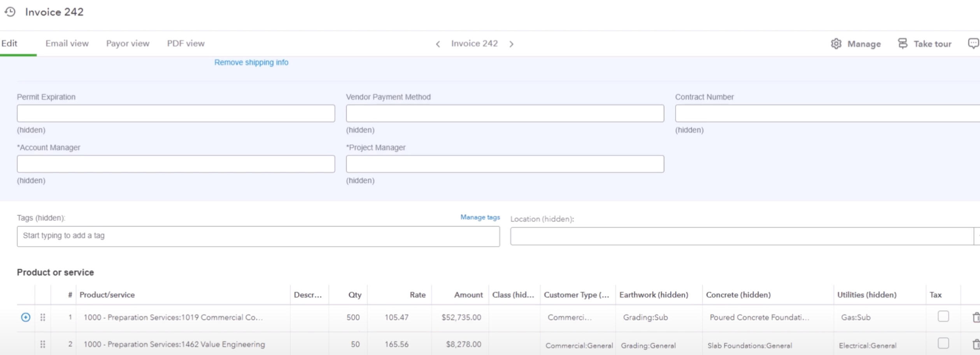The image size is (980, 355).
Task: Open the feedback chat icon
Action: click(x=973, y=44)
